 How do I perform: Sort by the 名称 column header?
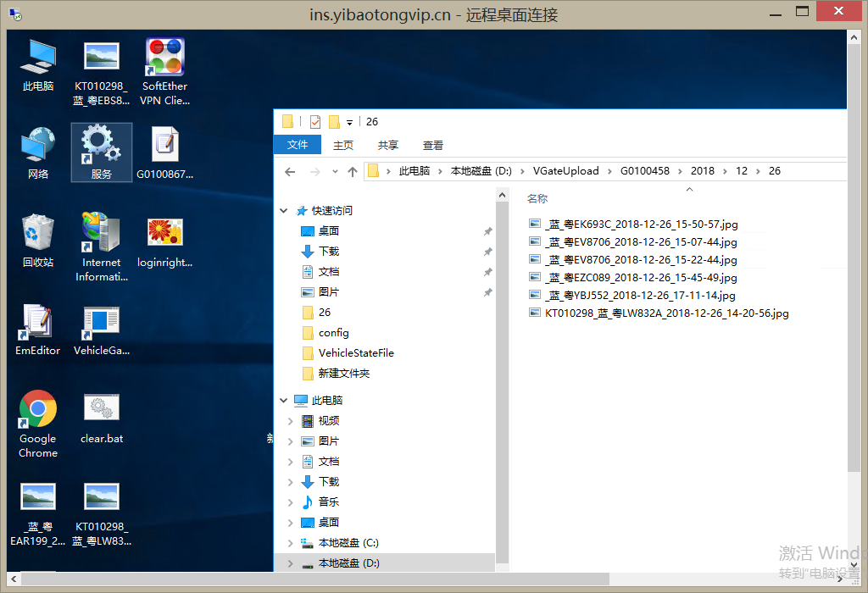pos(537,198)
